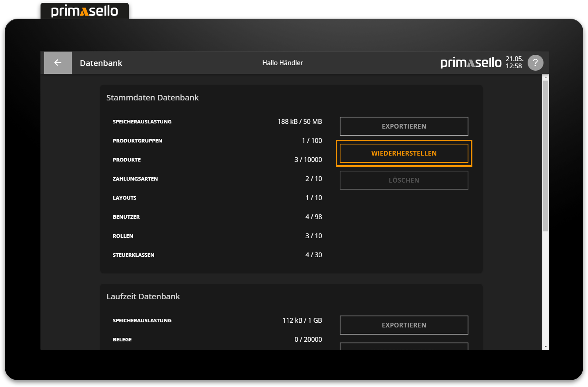Open help with the question mark icon
Image resolution: width=588 pixels, height=387 pixels.
[535, 63]
